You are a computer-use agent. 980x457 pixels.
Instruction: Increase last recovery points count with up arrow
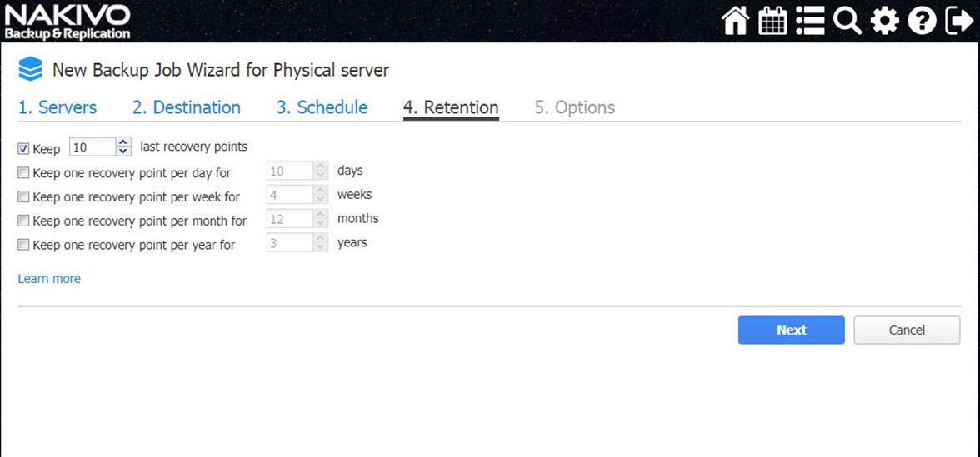click(123, 142)
